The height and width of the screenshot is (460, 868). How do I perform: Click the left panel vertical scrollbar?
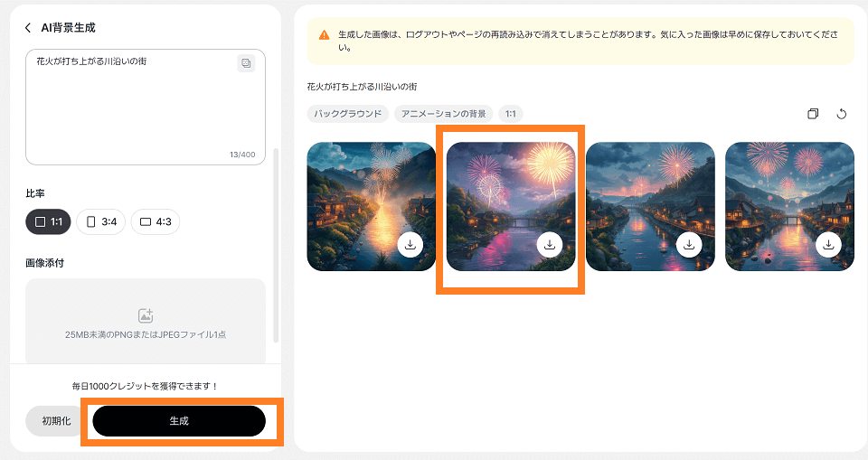tap(276, 244)
